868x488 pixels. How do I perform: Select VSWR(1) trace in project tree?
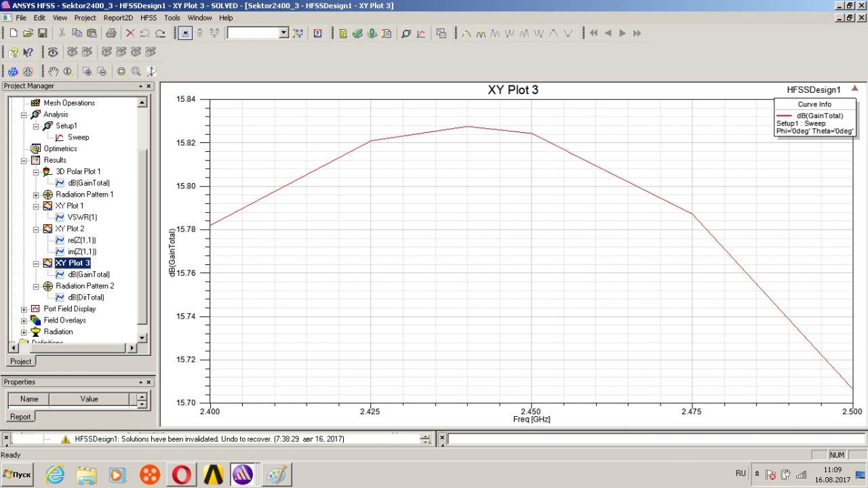(82, 218)
